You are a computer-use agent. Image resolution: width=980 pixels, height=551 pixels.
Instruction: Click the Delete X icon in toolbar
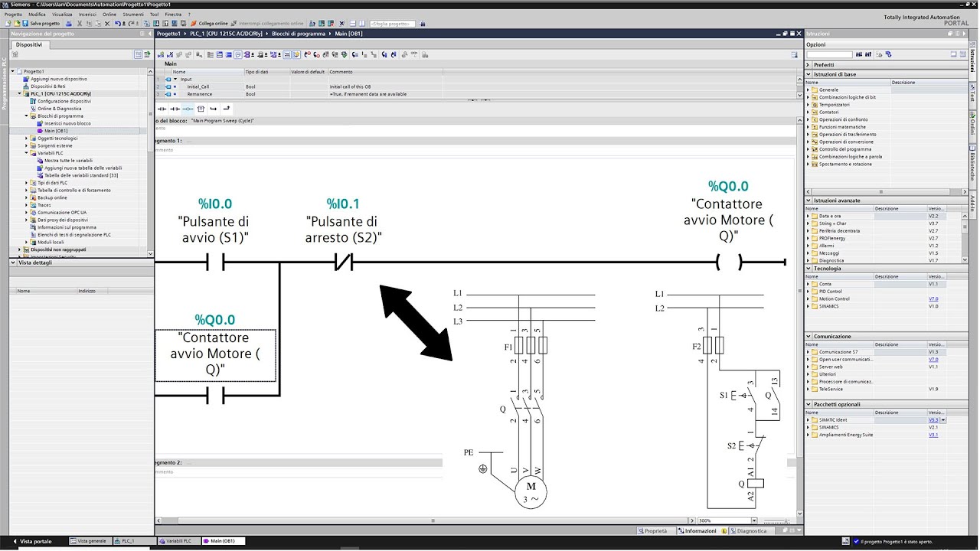pyautogui.click(x=108, y=24)
